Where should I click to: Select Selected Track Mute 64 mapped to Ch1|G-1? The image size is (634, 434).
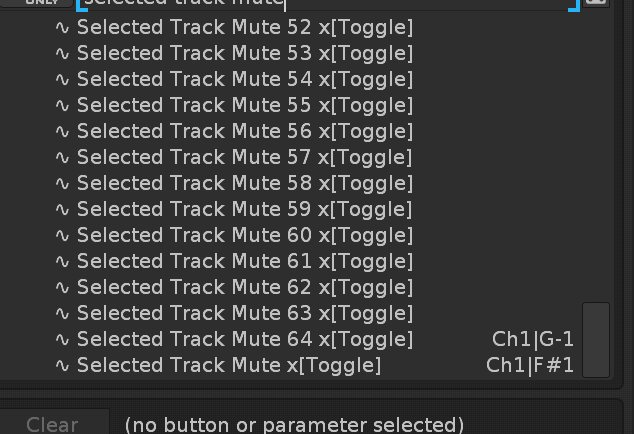(x=244, y=339)
